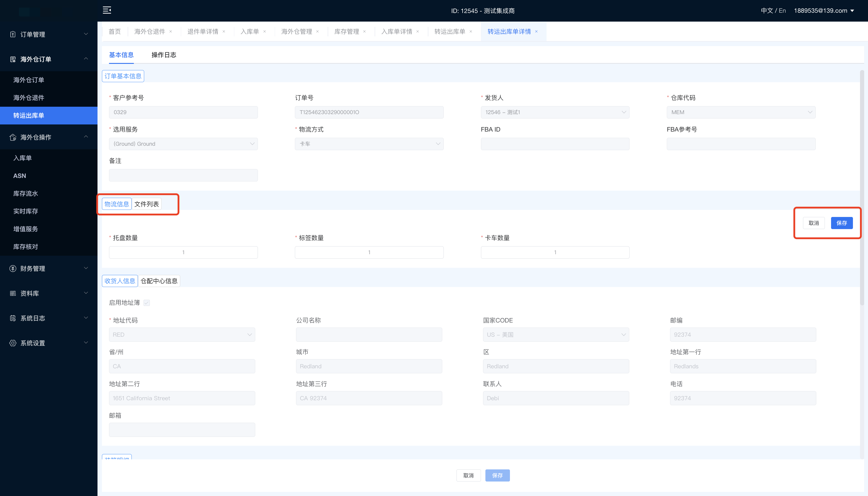The width and height of the screenshot is (868, 496).
Task: Click the 海外仓操作 warehouse icon
Action: [x=13, y=137]
